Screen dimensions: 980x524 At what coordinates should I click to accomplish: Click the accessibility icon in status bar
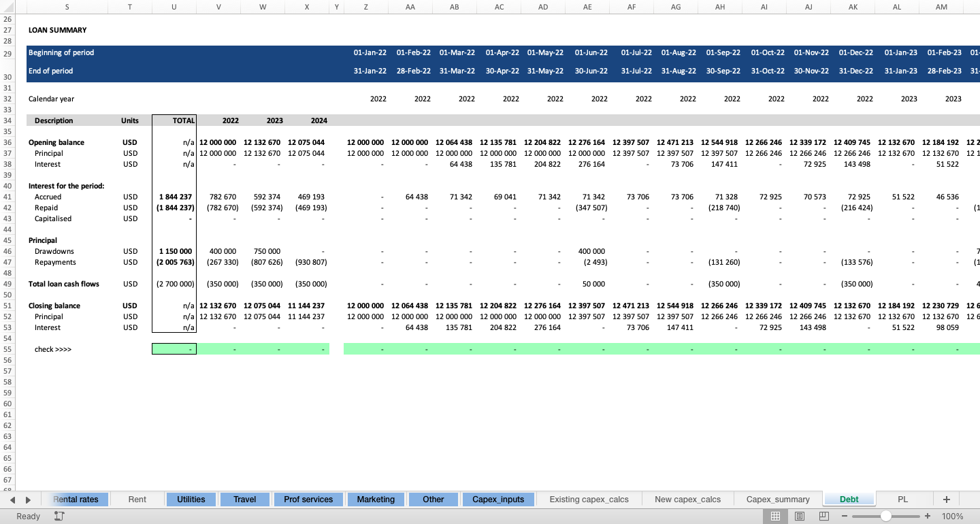59,517
